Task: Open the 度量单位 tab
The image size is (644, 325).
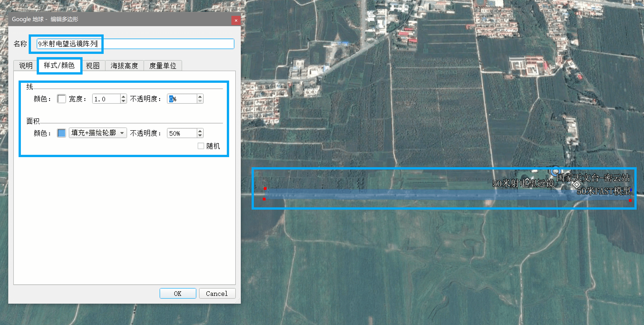Action: [163, 66]
